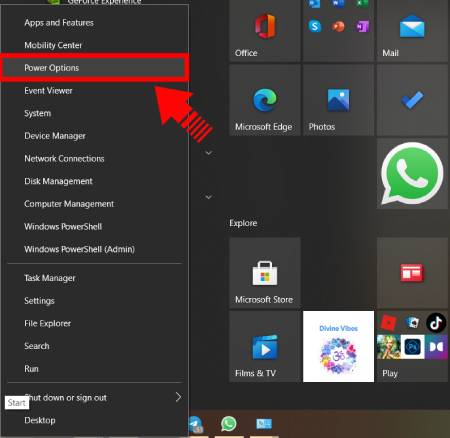
Task: Click the Explore group heading
Action: pyautogui.click(x=243, y=223)
